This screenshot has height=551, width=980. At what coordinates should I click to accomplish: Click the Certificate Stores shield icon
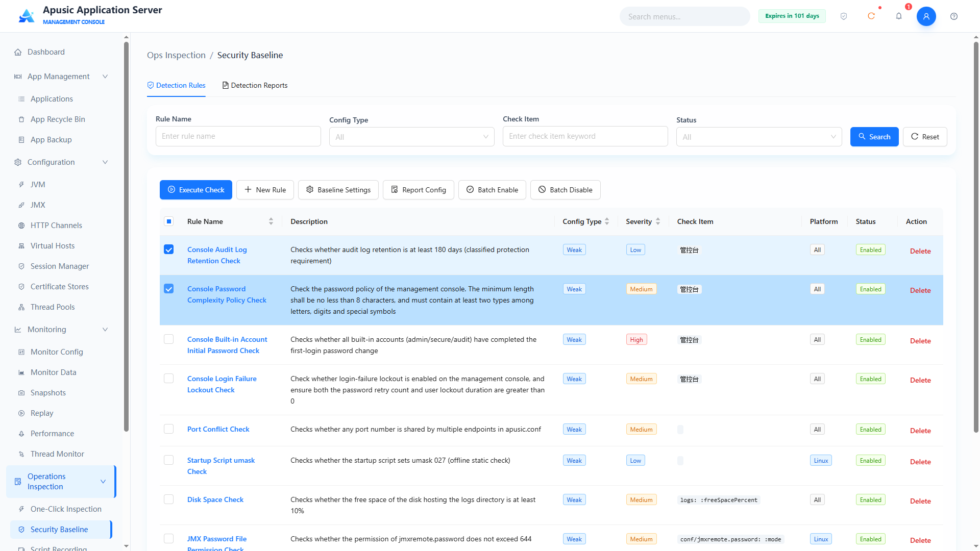(21, 287)
